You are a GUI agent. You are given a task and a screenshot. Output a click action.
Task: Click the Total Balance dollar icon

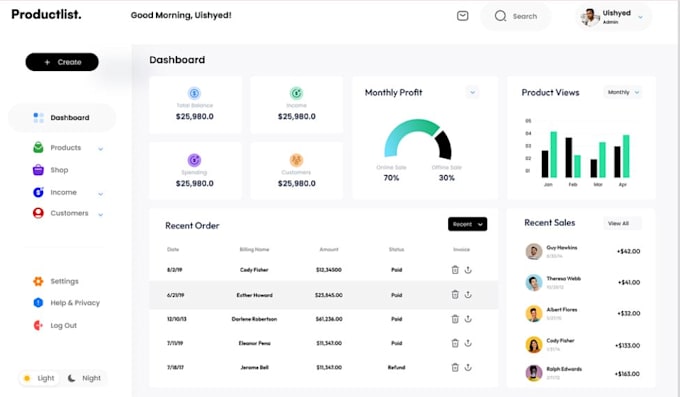point(194,93)
